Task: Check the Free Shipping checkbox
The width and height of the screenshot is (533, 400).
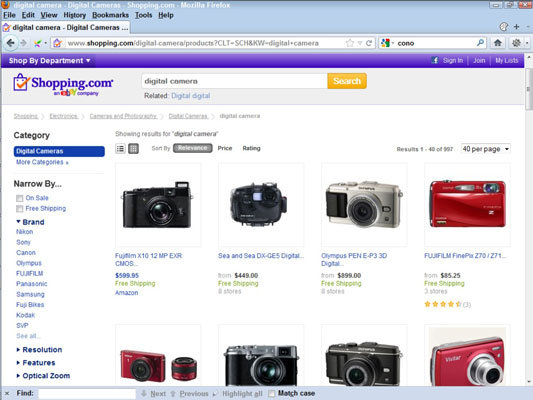Action: [x=20, y=209]
